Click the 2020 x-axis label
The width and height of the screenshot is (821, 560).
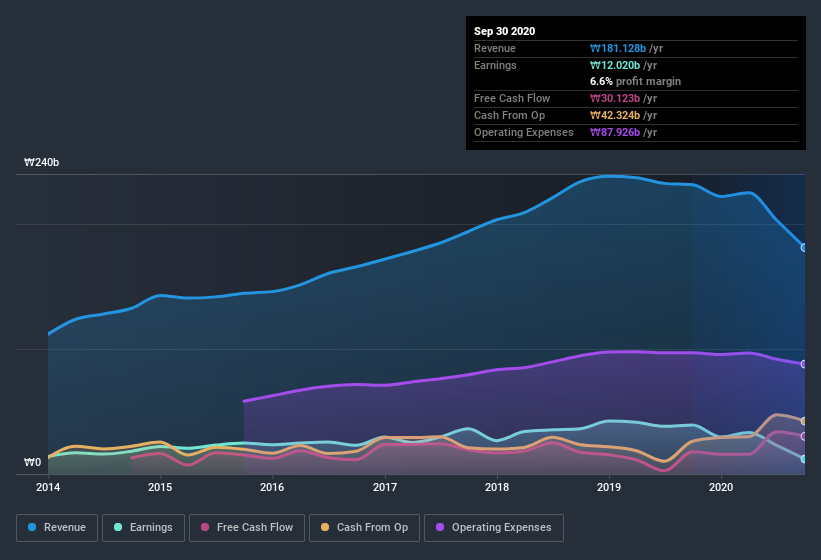[x=721, y=487]
